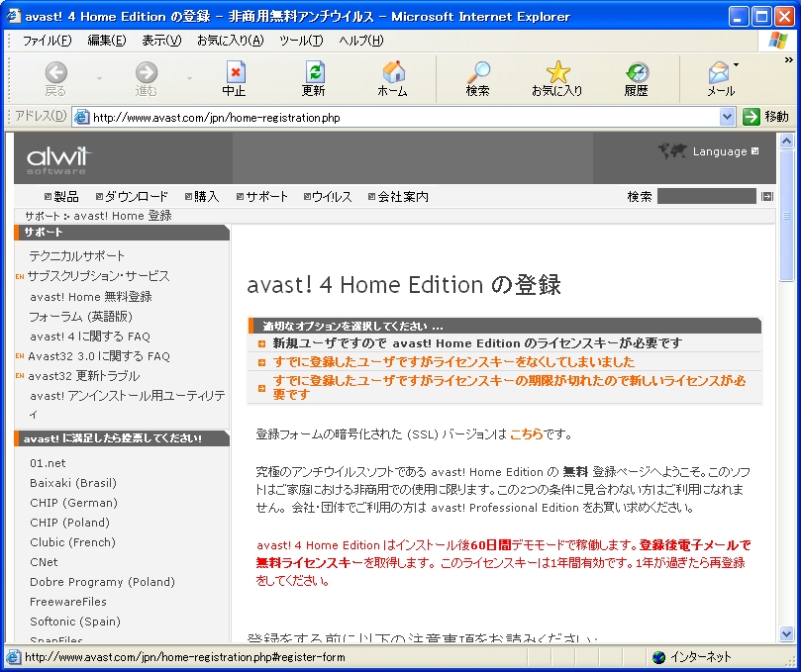Expand the address bar URL dropdown
Image resolution: width=801 pixels, height=672 pixels.
(x=728, y=117)
